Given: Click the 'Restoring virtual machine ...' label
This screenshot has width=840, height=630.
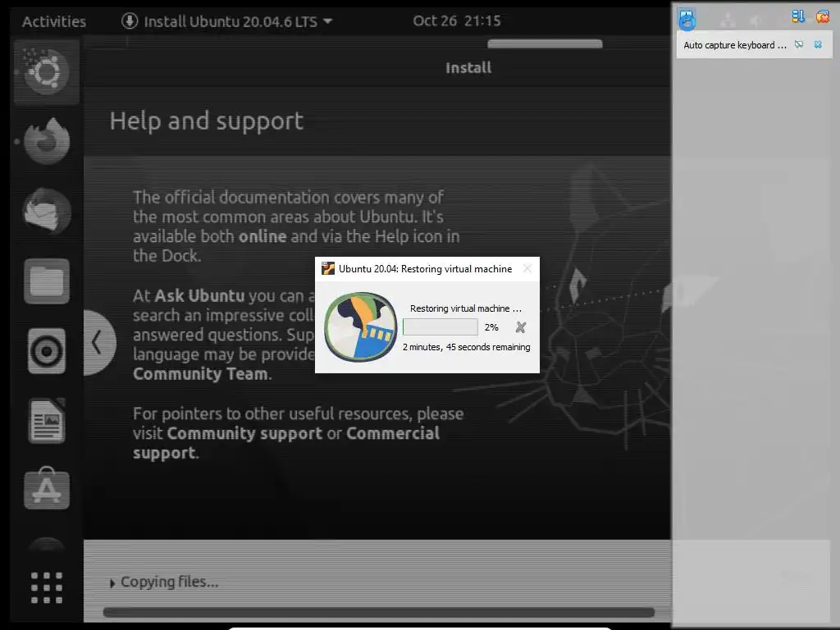Looking at the screenshot, I should (466, 308).
